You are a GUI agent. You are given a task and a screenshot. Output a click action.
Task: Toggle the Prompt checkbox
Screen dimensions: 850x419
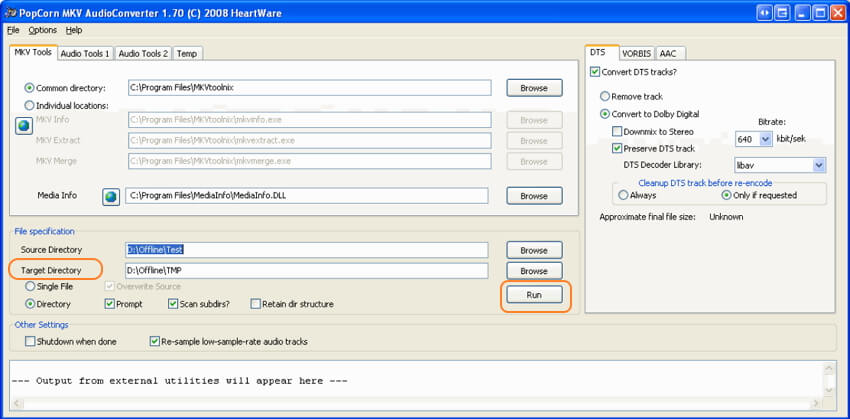coord(109,304)
